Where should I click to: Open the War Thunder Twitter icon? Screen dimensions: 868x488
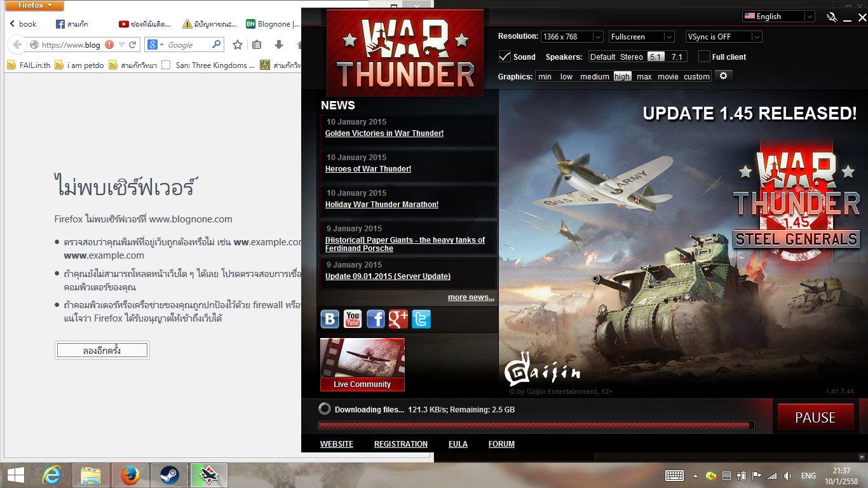[x=421, y=318]
